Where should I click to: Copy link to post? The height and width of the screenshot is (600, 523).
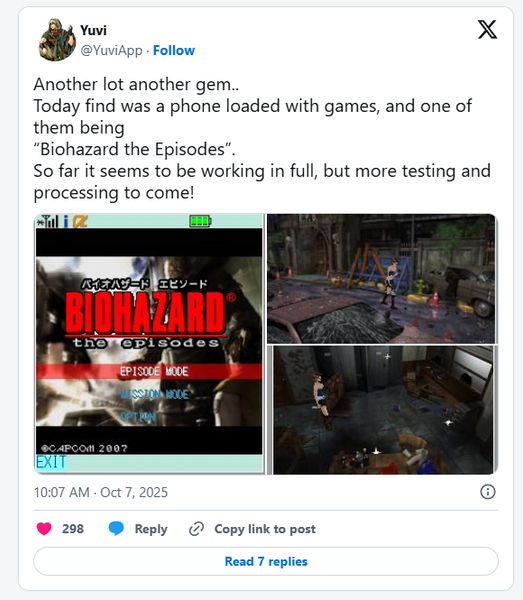(265, 529)
